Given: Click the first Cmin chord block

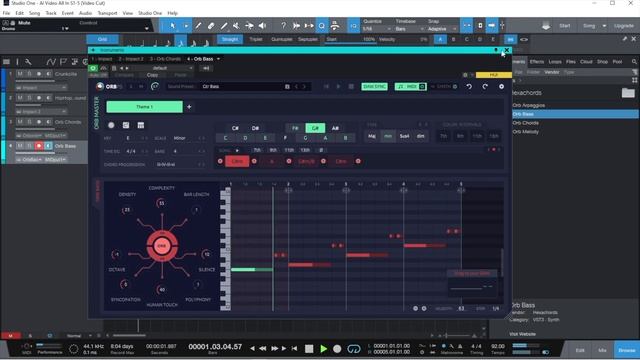Looking at the screenshot, I should (x=237, y=161).
